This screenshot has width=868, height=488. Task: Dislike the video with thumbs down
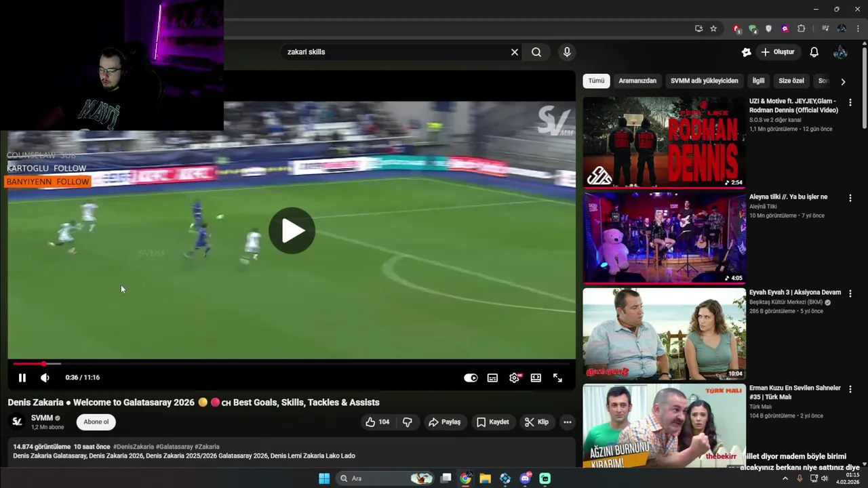[407, 422]
